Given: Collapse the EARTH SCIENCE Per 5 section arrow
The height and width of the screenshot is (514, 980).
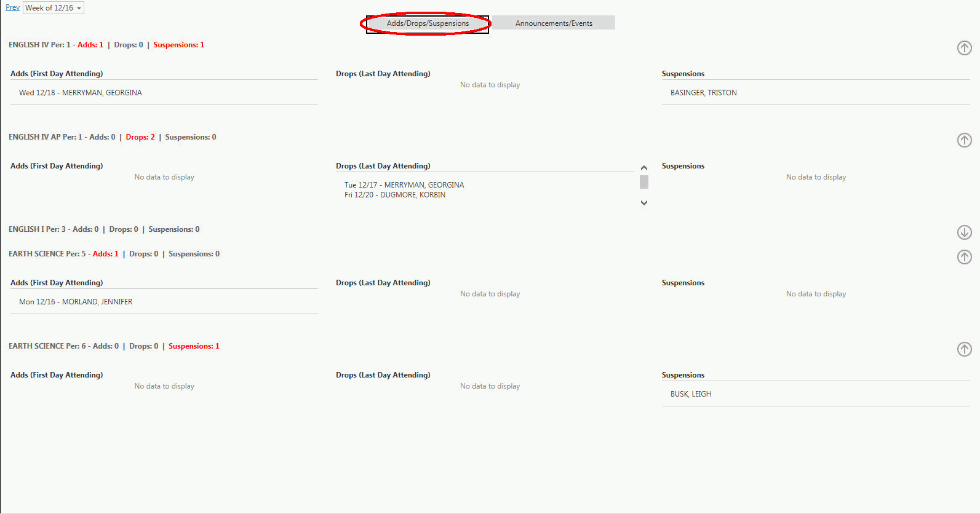Looking at the screenshot, I should [x=964, y=257].
